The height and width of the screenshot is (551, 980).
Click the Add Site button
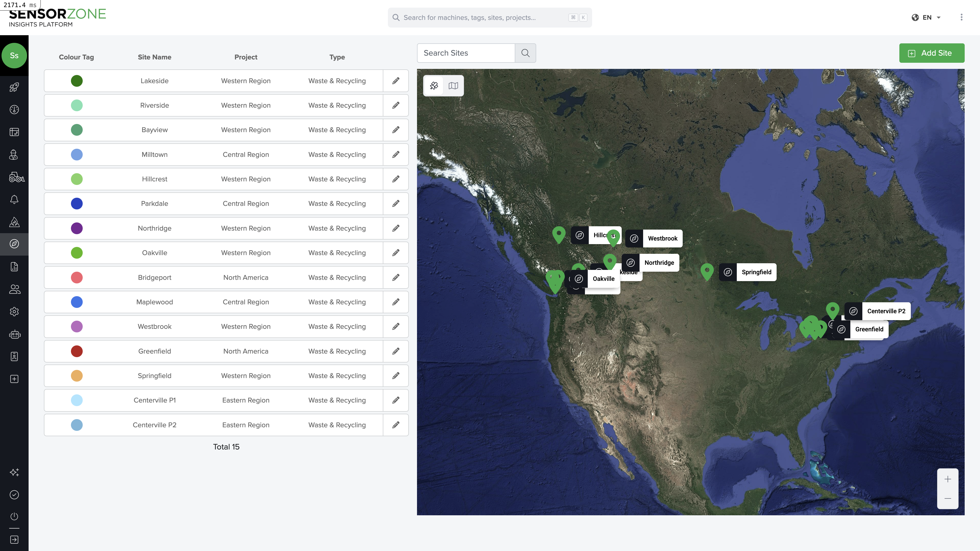[932, 53]
